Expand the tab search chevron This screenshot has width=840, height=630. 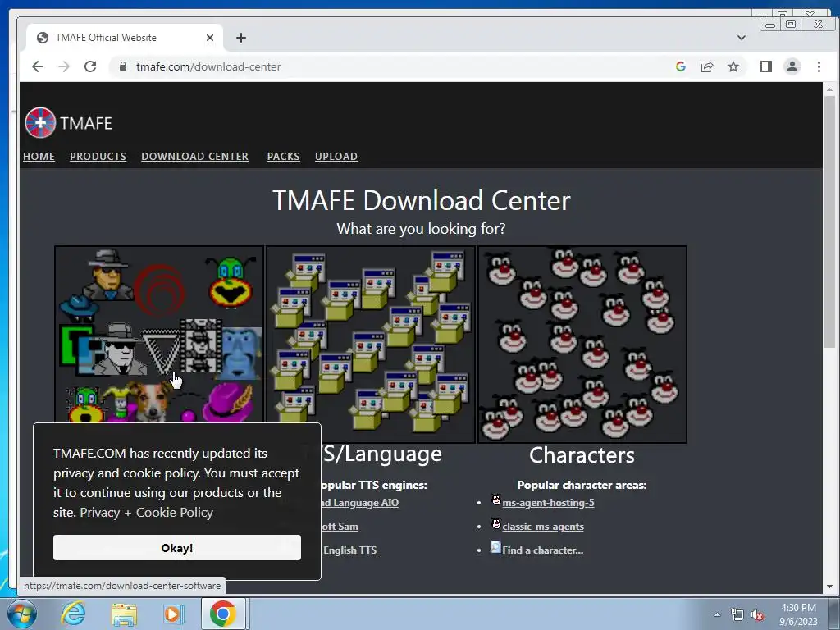pyautogui.click(x=742, y=38)
